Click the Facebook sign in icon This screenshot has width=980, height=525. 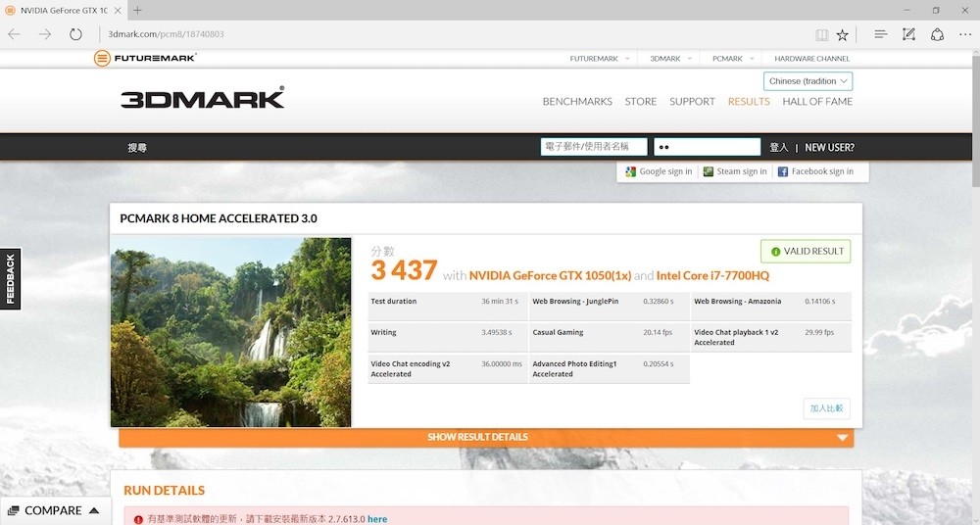[782, 171]
